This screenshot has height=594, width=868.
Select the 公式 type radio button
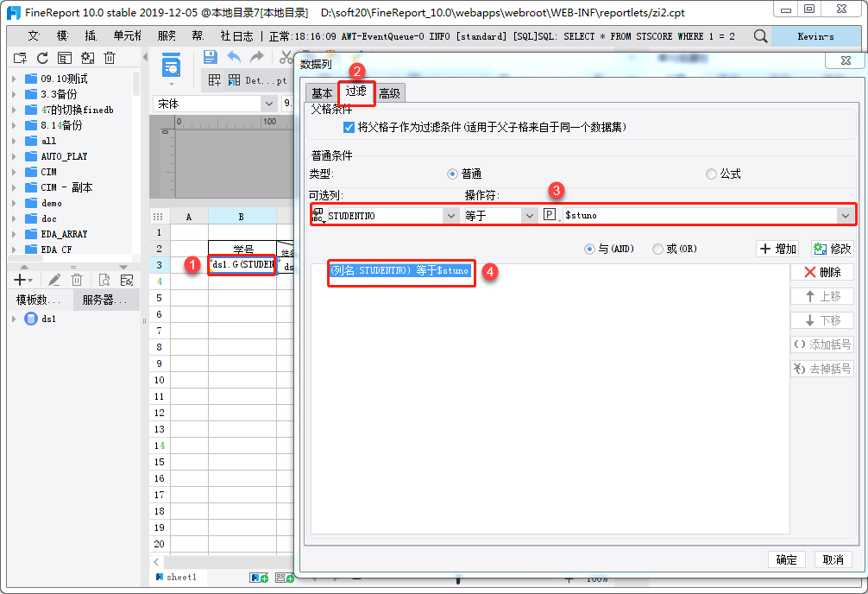(711, 174)
